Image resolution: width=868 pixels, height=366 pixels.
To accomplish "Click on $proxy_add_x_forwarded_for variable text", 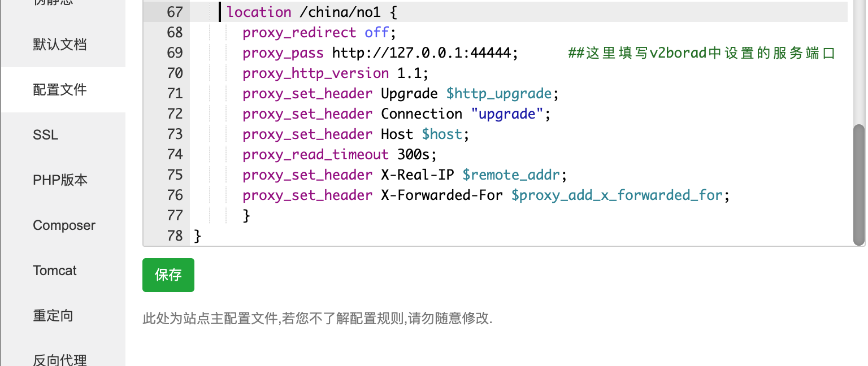I will click(x=617, y=195).
